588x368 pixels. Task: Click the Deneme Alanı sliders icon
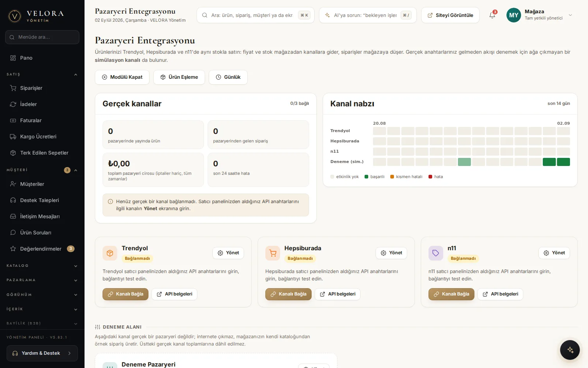97,327
